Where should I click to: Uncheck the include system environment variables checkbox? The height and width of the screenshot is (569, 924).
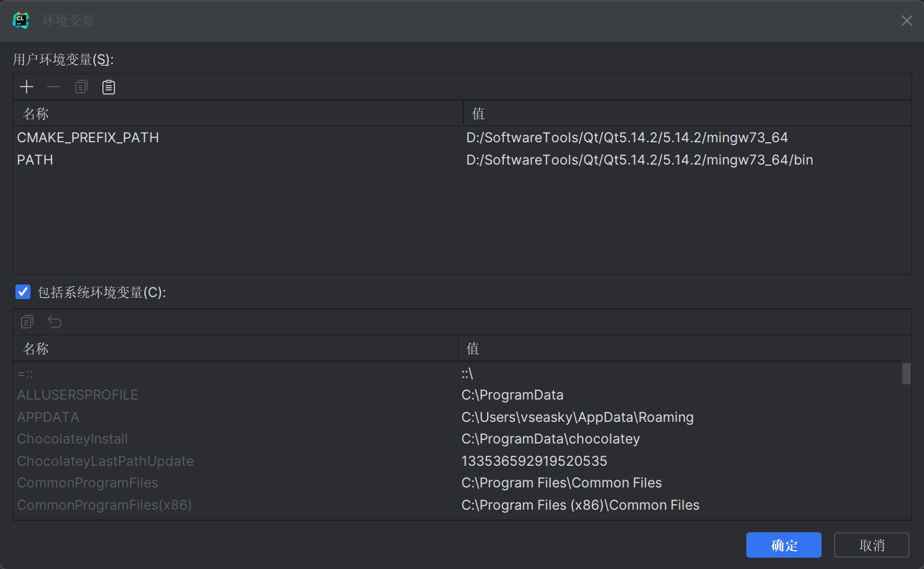(23, 292)
